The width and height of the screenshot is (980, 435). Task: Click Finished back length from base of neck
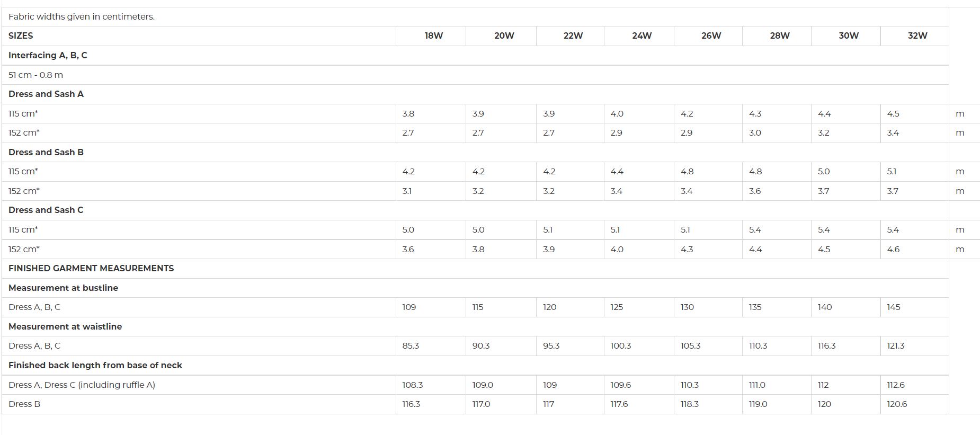tap(95, 365)
